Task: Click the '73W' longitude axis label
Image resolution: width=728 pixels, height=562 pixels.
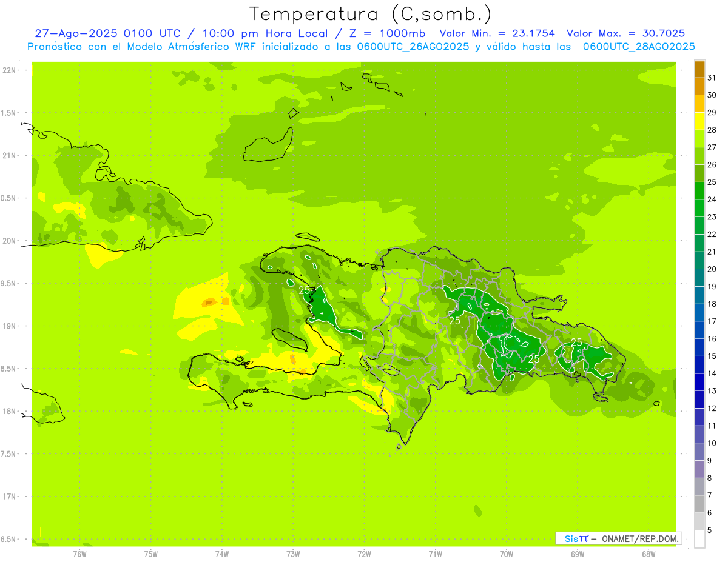Action: point(293,554)
